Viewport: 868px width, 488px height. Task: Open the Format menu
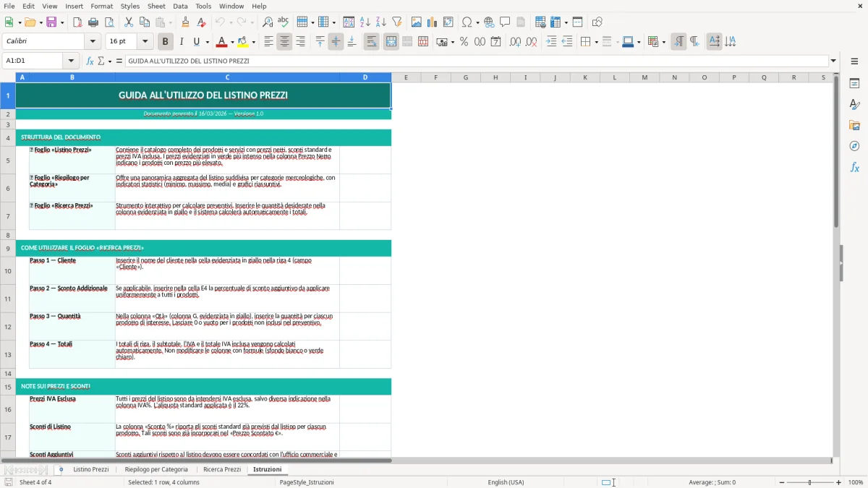tap(101, 6)
